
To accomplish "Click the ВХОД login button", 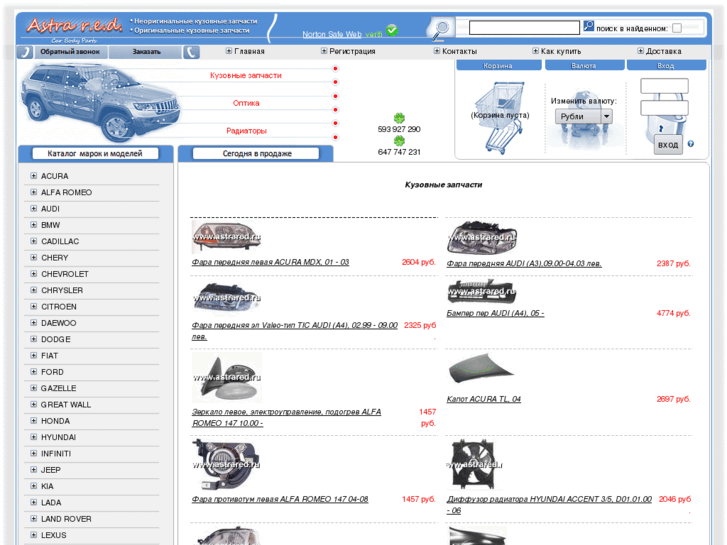I will [668, 145].
